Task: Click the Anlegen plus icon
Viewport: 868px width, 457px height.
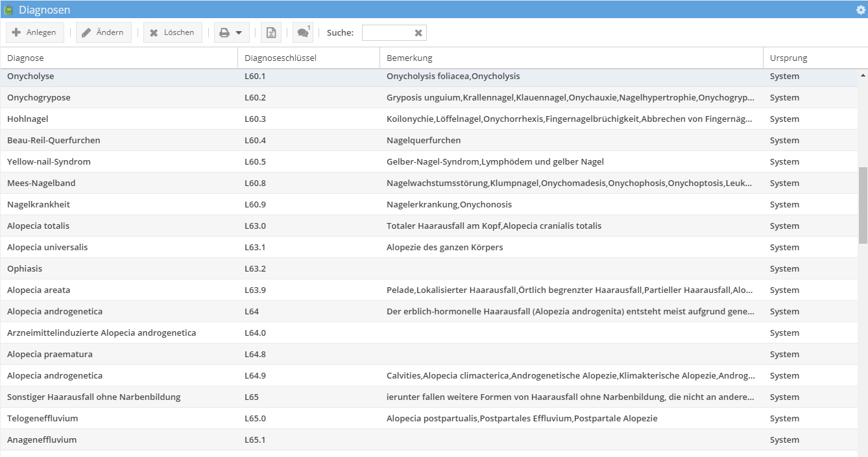Action: click(x=16, y=32)
